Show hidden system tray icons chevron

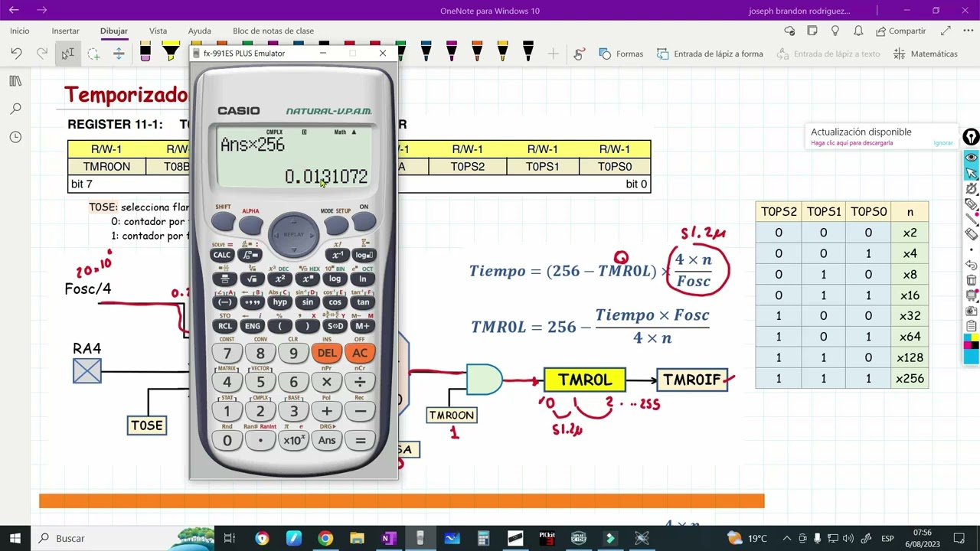pyautogui.click(x=786, y=538)
